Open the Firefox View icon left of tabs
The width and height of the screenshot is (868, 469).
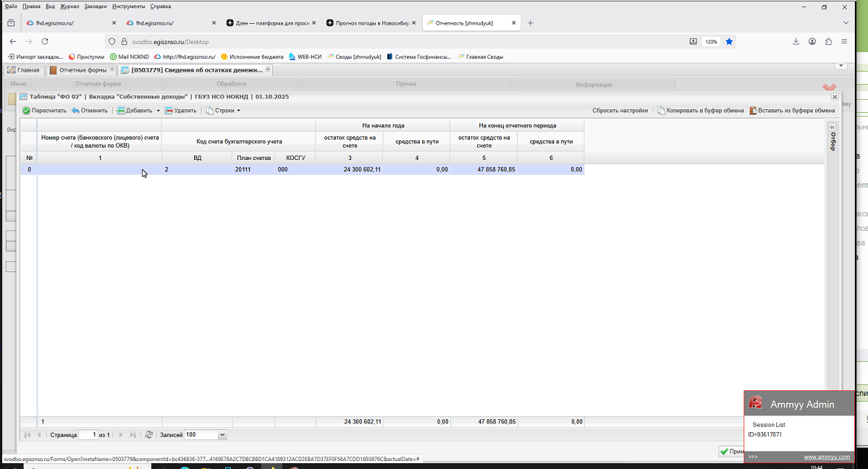pos(11,23)
